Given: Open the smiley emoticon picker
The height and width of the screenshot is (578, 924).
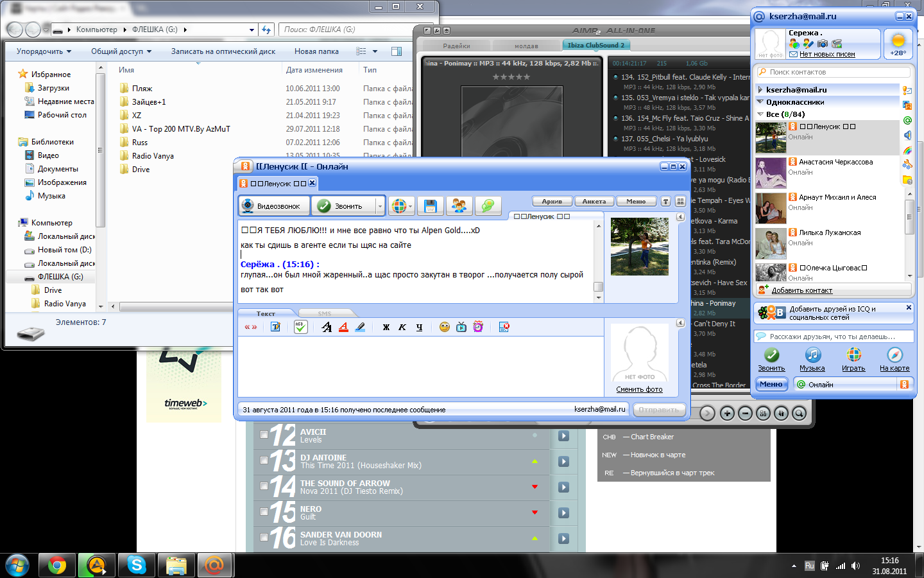Looking at the screenshot, I should [444, 328].
